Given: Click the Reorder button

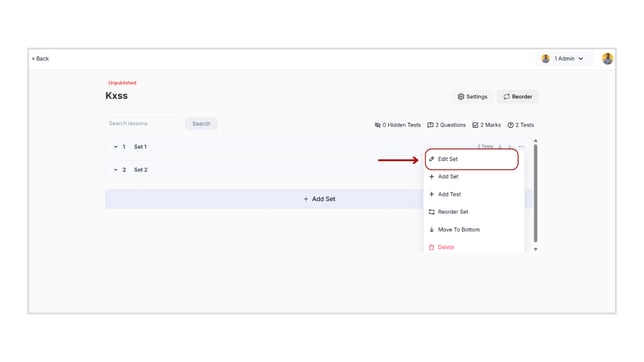Looking at the screenshot, I should pos(518,97).
